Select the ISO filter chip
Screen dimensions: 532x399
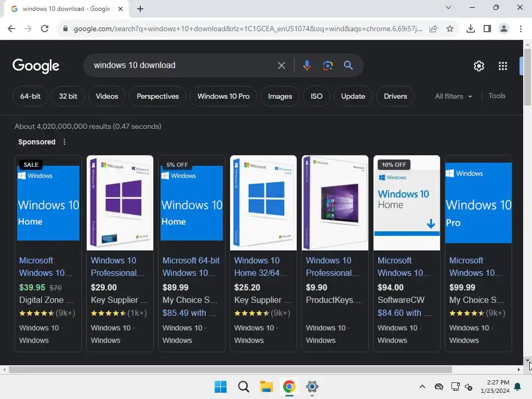(316, 96)
